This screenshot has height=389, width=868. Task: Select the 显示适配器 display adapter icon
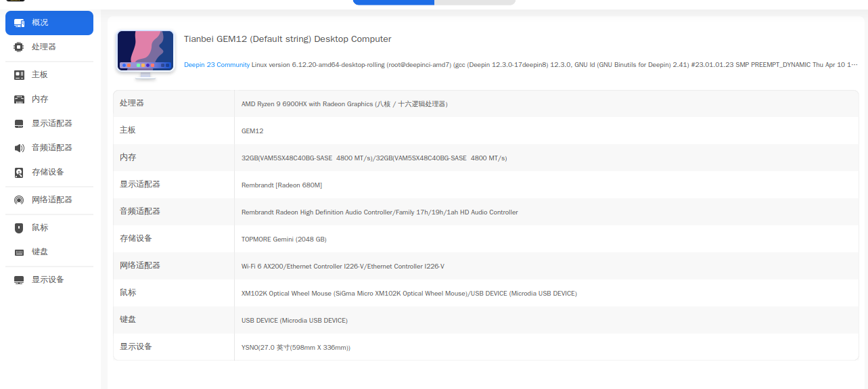coord(19,124)
